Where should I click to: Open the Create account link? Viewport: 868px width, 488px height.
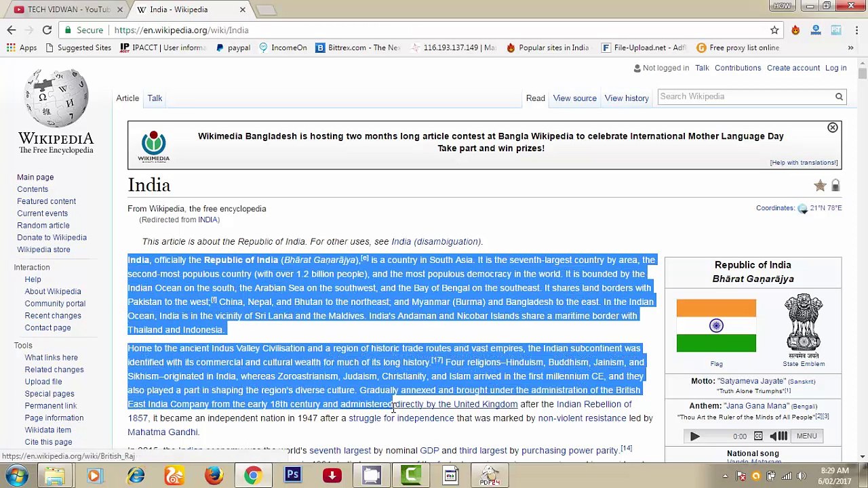click(793, 68)
